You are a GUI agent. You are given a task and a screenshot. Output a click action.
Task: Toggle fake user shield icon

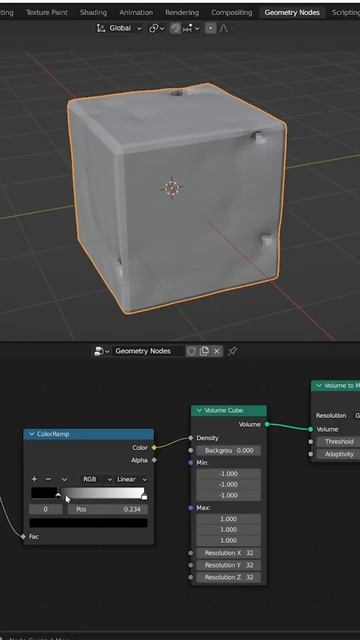click(x=191, y=351)
